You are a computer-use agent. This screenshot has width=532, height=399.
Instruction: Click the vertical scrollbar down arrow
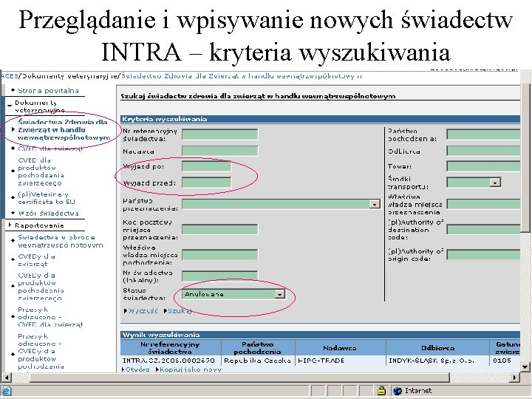(525, 367)
